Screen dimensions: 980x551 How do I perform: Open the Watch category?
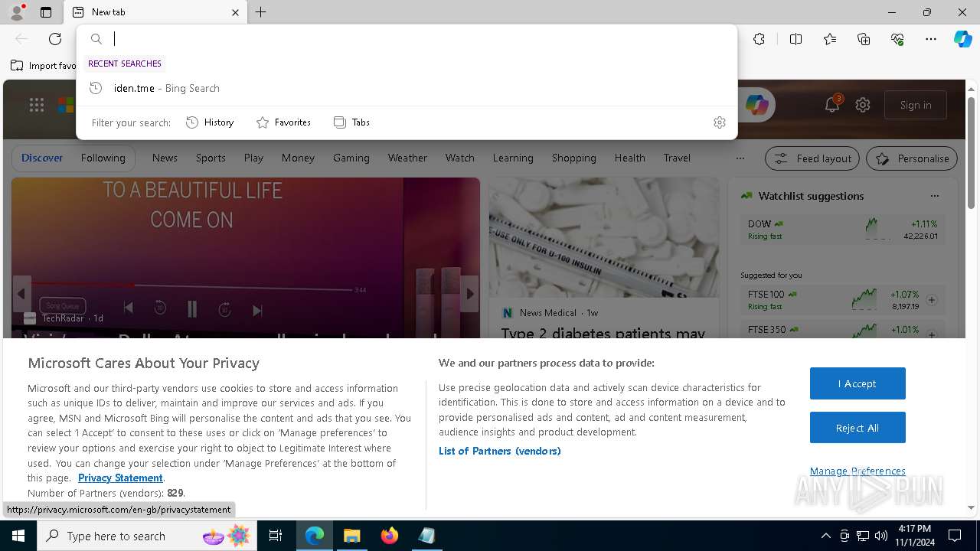click(460, 158)
